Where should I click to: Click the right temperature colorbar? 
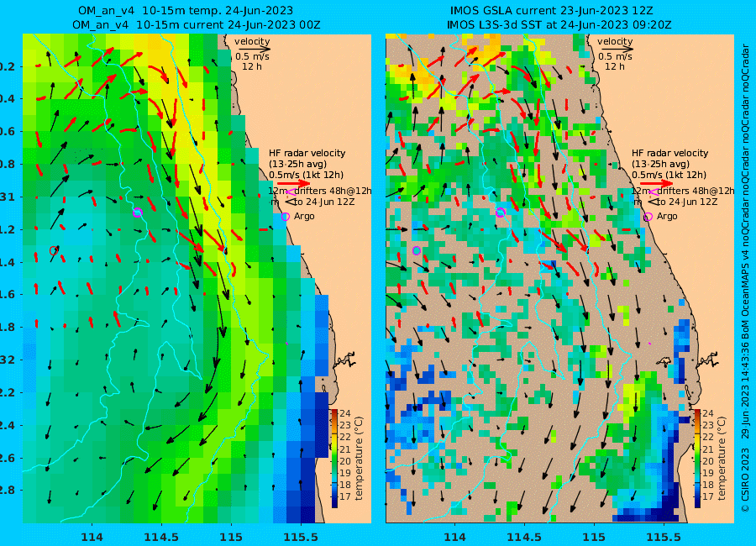697,458
